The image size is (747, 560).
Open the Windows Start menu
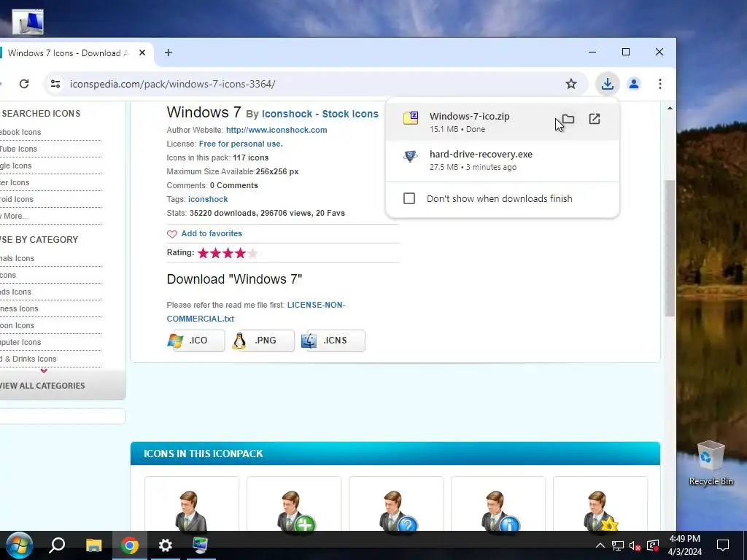[x=19, y=545]
